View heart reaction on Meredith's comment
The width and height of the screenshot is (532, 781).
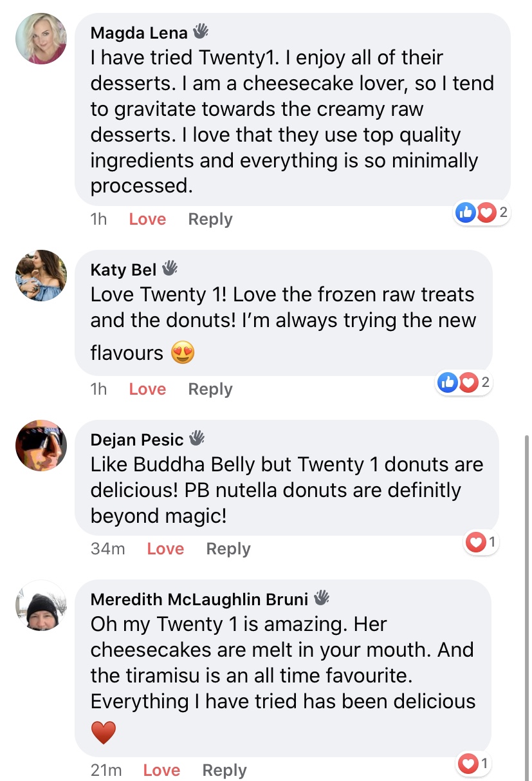click(x=473, y=764)
